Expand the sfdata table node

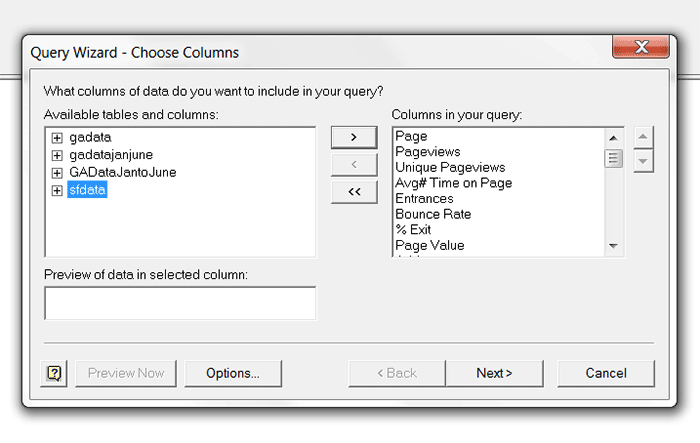pos(57,191)
